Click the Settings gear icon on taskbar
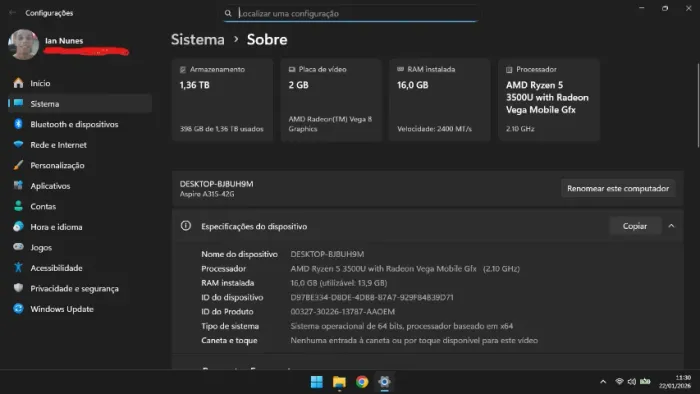Image resolution: width=700 pixels, height=394 pixels. tap(384, 382)
